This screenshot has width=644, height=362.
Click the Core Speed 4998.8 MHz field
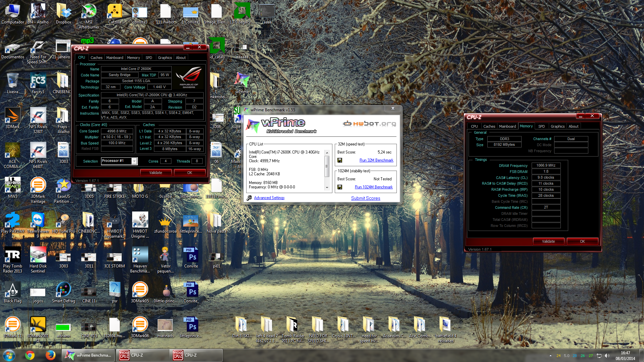pyautogui.click(x=117, y=131)
